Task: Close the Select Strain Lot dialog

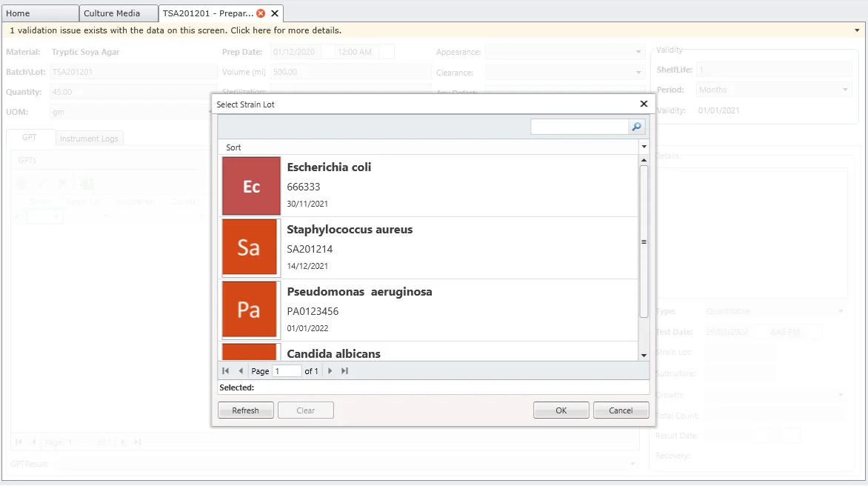Action: coord(644,104)
